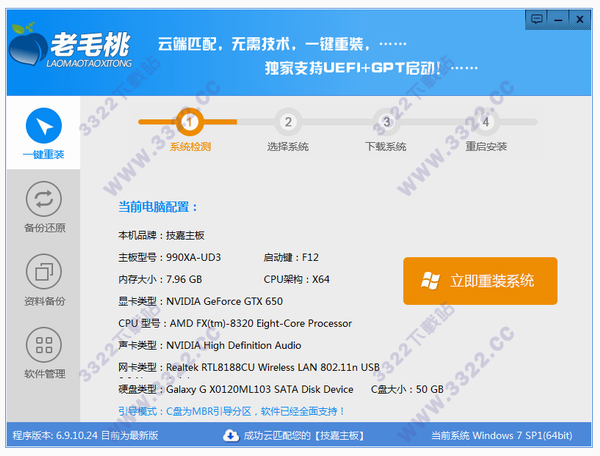Image resolution: width=600 pixels, height=456 pixels.
Task: Click the LAOMAOTAOXITONG logo text
Action: pyautogui.click(x=89, y=64)
